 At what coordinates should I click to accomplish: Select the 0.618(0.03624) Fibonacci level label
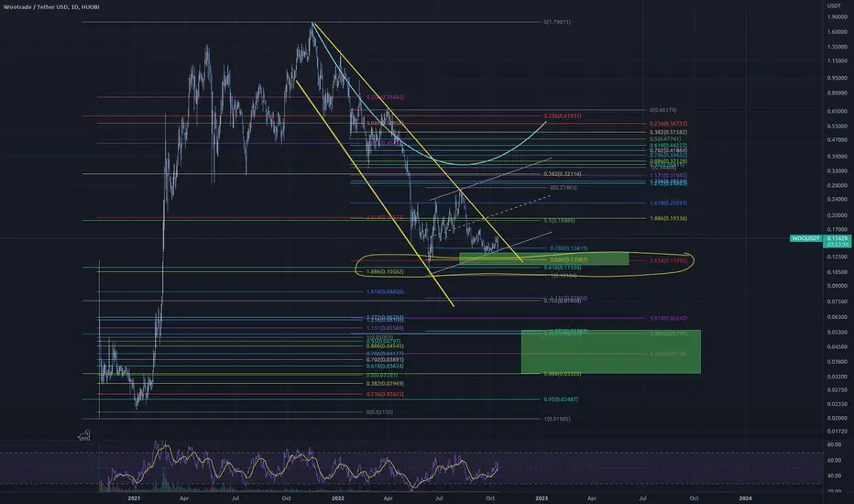click(x=385, y=367)
